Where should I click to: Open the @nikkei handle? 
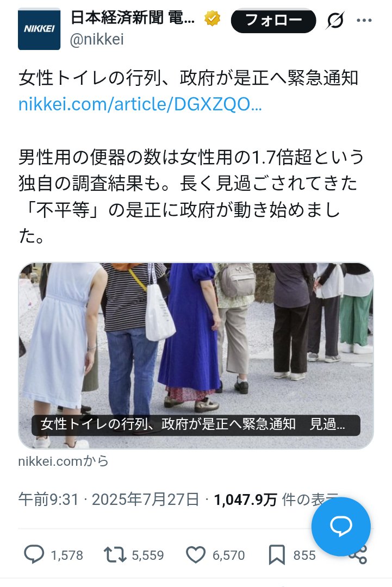[x=97, y=39]
